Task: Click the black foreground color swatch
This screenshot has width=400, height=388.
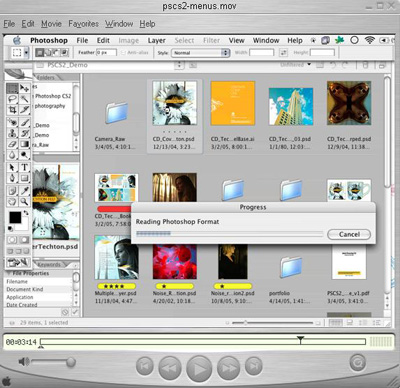Action: [x=15, y=218]
